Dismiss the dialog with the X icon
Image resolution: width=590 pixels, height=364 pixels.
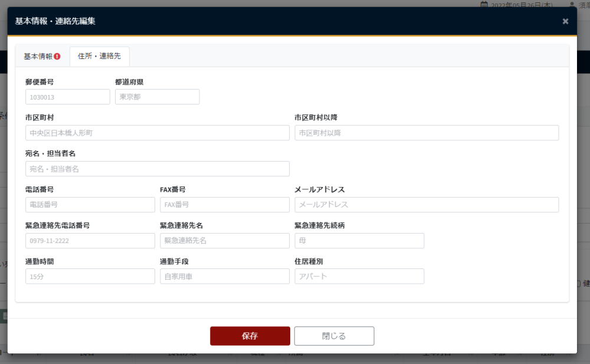[x=565, y=21]
